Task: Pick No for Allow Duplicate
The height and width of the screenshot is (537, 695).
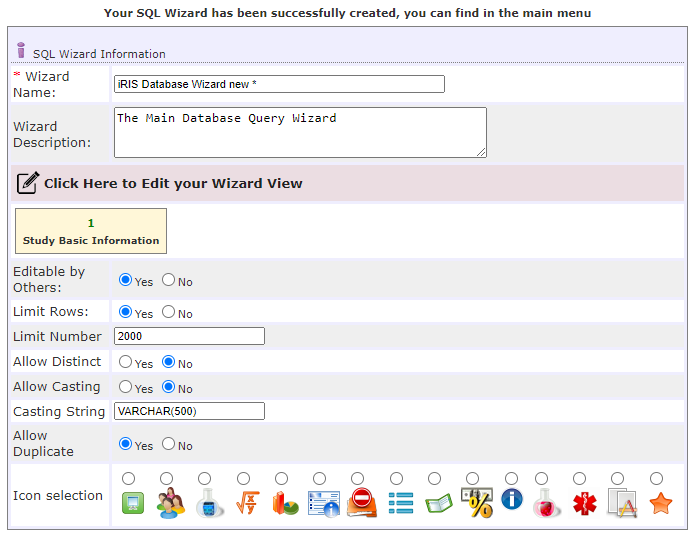Action: pyautogui.click(x=168, y=444)
